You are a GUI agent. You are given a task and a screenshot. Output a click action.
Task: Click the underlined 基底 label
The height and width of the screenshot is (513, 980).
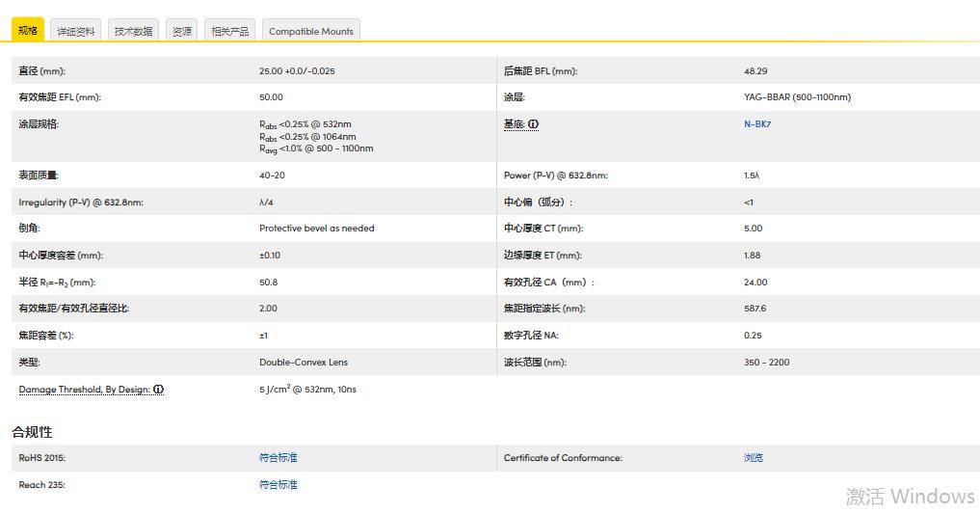click(514, 124)
